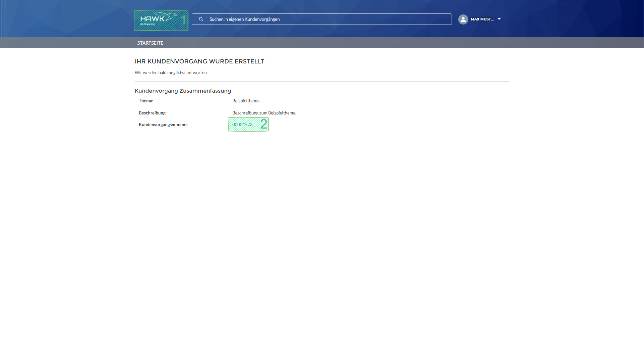Select the Beispielthema value text

(246, 101)
